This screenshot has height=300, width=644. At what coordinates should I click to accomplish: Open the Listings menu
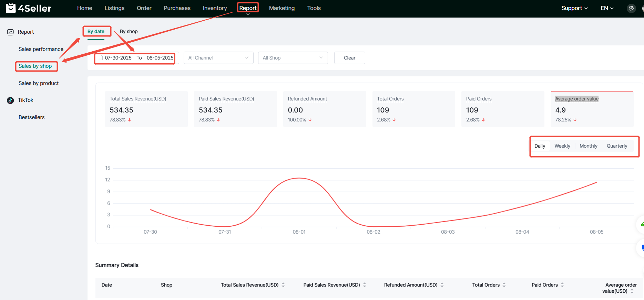[x=114, y=8]
